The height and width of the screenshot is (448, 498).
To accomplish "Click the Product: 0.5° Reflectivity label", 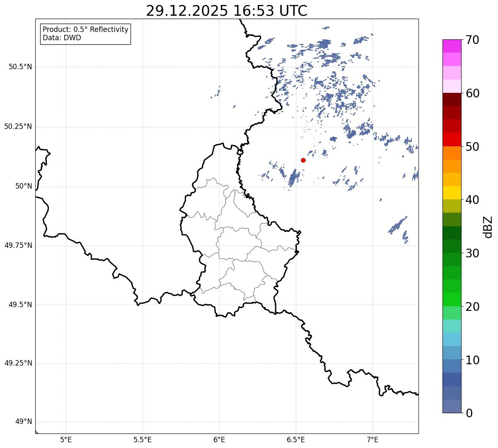I will click(85, 30).
